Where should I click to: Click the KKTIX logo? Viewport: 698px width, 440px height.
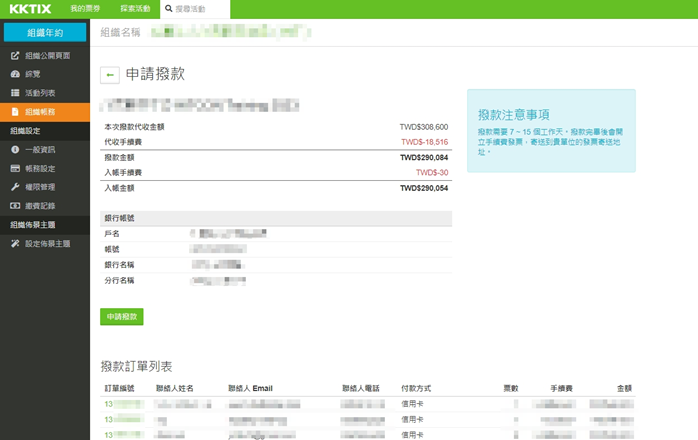[x=29, y=9]
